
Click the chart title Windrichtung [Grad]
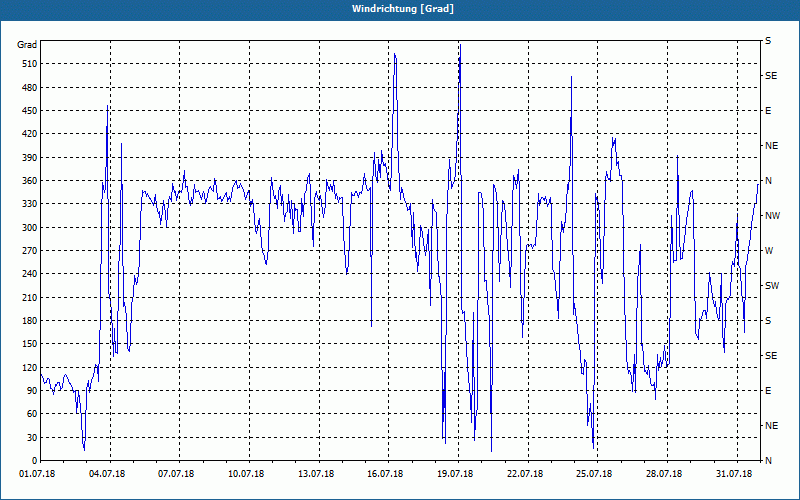(x=403, y=9)
